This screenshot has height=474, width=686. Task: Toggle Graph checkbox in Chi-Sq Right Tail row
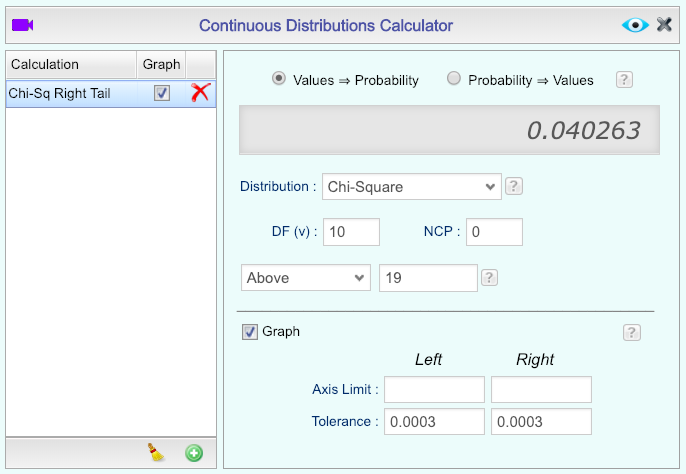[162, 93]
